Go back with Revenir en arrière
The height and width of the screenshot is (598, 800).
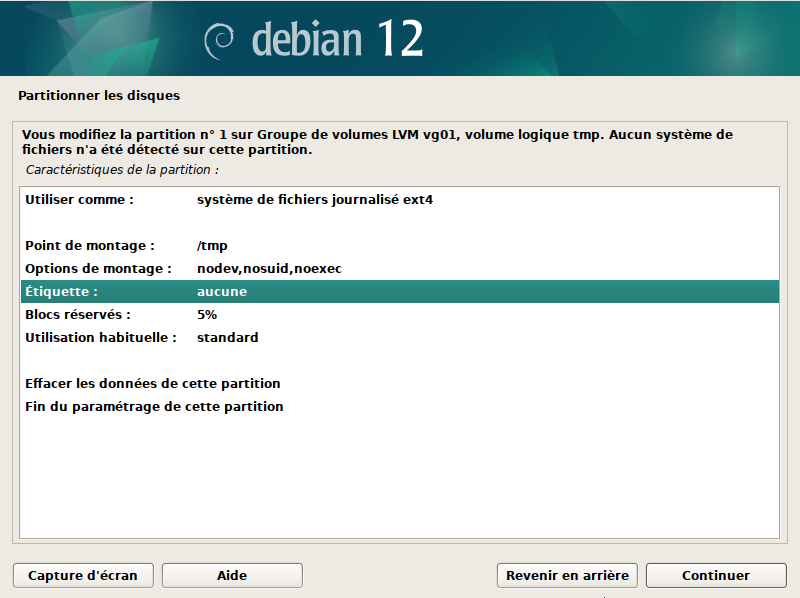click(x=567, y=576)
